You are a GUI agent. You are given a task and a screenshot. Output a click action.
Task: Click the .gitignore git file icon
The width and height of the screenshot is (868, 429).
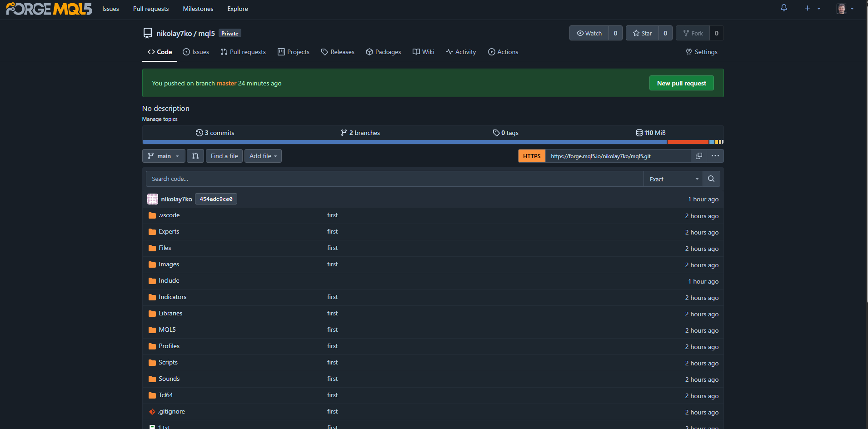pyautogui.click(x=152, y=412)
